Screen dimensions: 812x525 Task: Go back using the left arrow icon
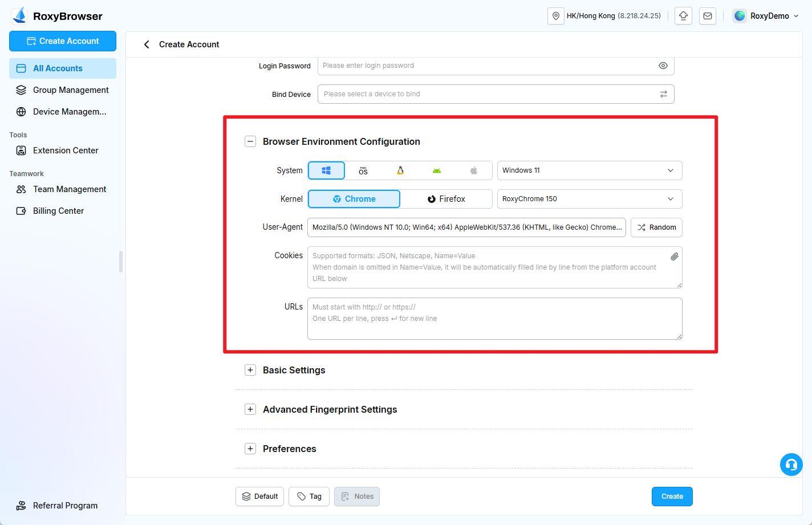147,44
